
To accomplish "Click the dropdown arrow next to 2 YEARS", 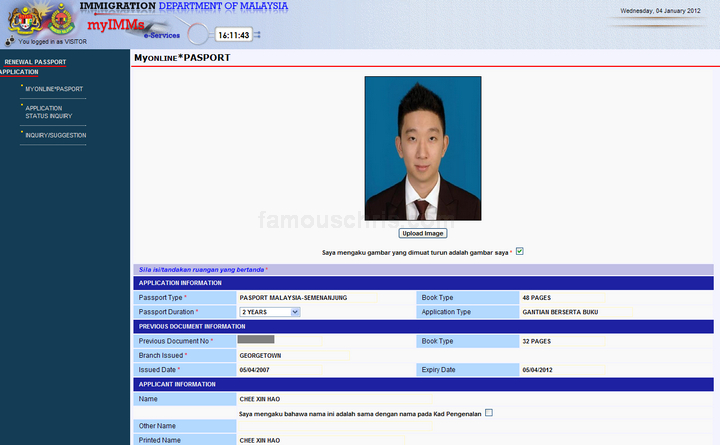I will pos(295,312).
